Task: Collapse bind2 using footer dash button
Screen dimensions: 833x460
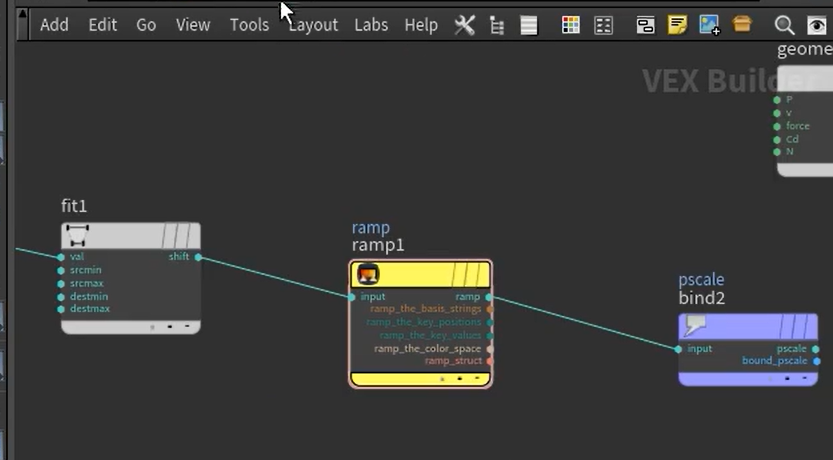Action: pyautogui.click(x=804, y=378)
